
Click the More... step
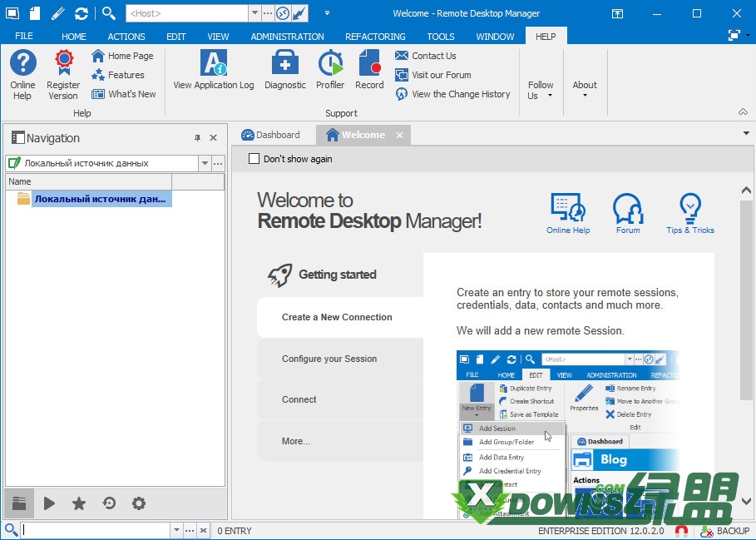pos(340,441)
